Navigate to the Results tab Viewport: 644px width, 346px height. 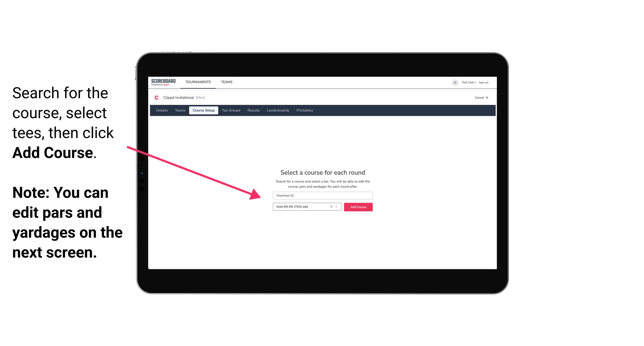pos(253,110)
